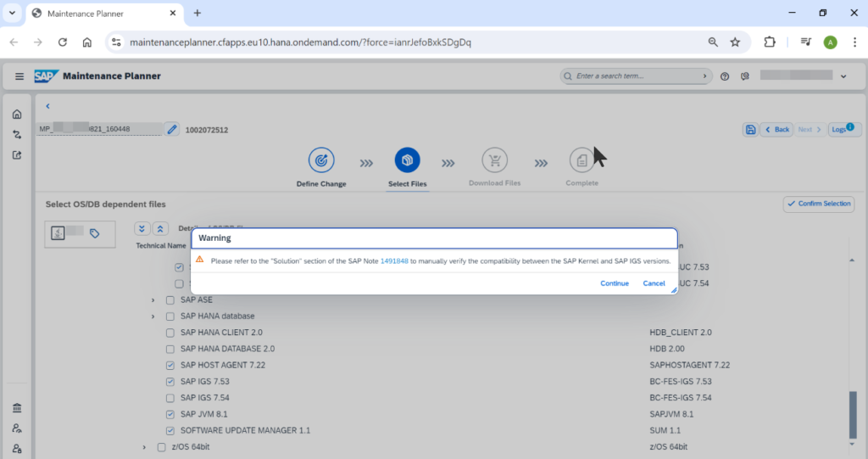Expand search options arrow in search box
Viewport: 868px width, 459px height.
[704, 76]
